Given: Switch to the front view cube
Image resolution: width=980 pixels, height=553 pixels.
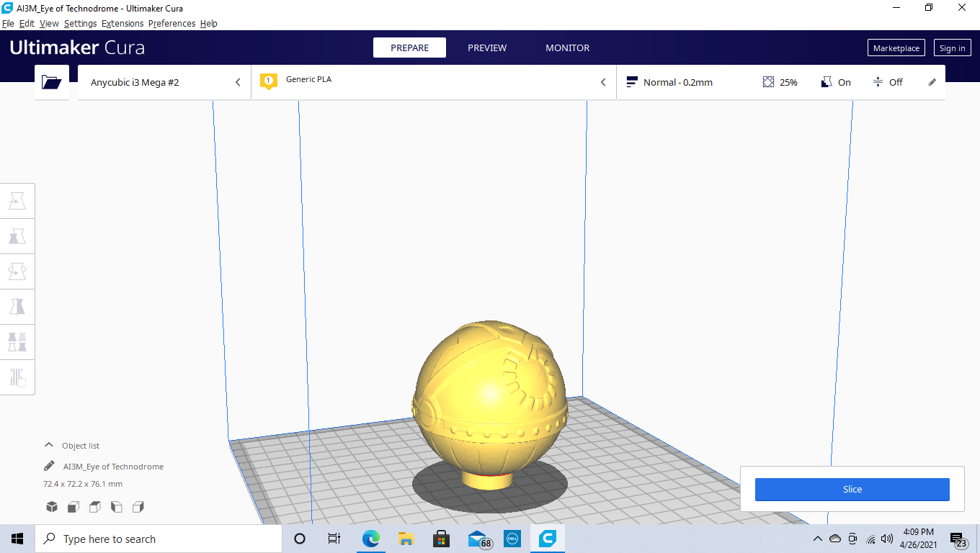Looking at the screenshot, I should [73, 507].
